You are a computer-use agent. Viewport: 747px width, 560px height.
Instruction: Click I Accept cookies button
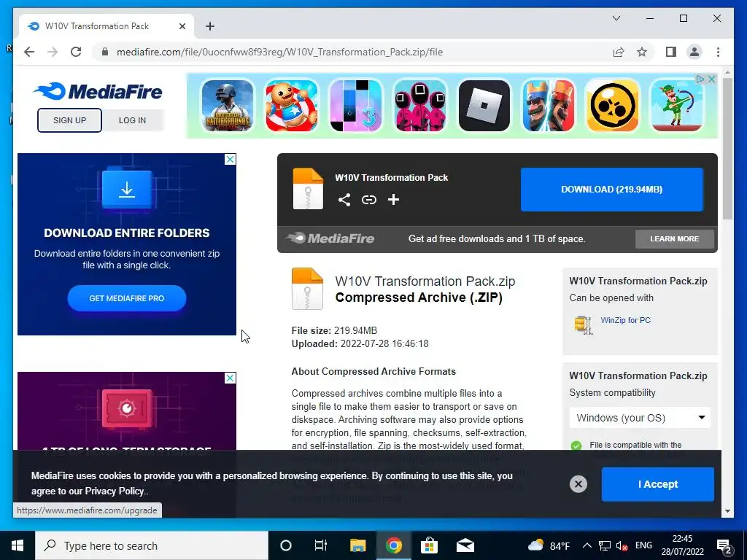658,484
